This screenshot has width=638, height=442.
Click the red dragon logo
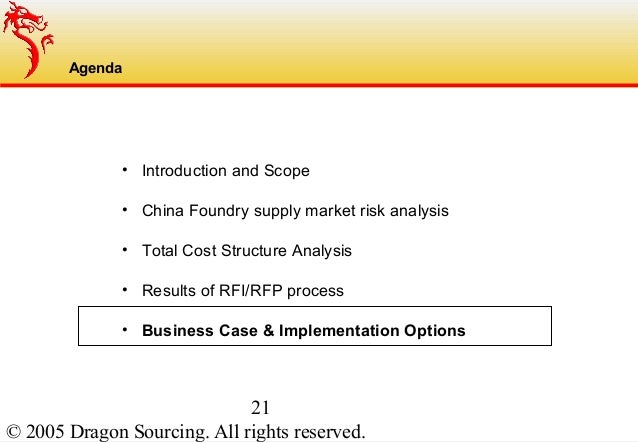click(x=28, y=39)
